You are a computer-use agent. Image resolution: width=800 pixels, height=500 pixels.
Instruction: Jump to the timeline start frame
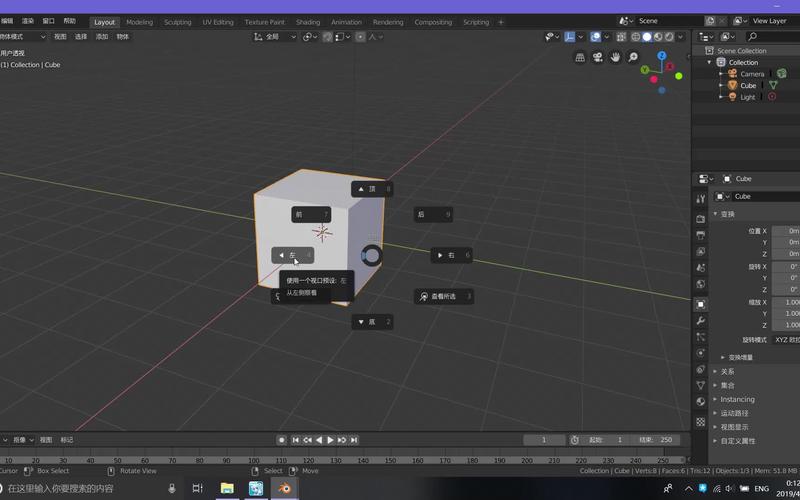pos(295,440)
